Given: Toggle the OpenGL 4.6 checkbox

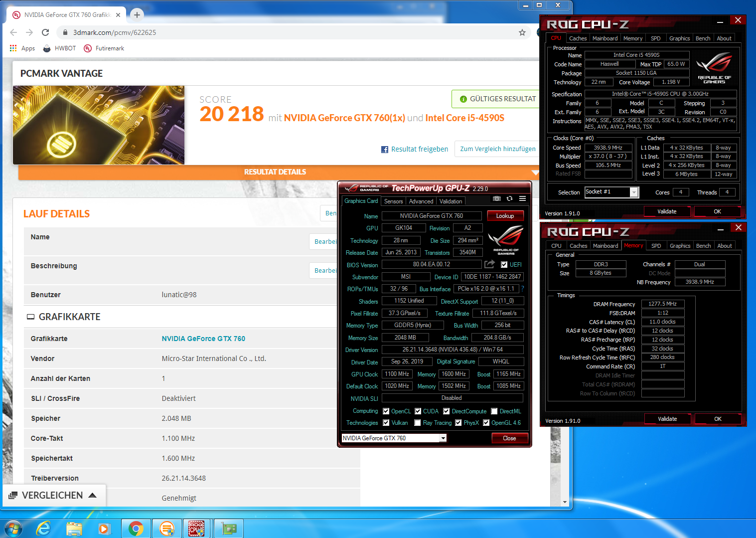Looking at the screenshot, I should pos(486,423).
